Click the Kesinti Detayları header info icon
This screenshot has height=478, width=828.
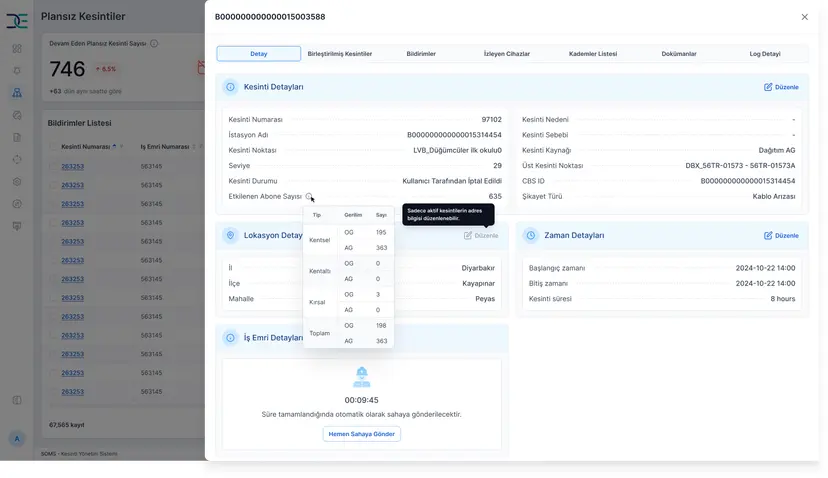click(x=230, y=87)
